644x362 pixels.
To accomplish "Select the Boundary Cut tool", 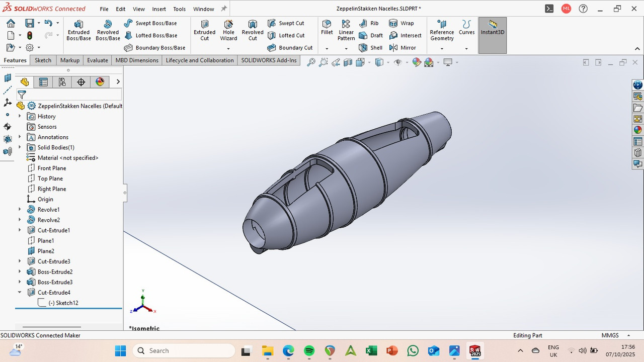I will 290,48.
